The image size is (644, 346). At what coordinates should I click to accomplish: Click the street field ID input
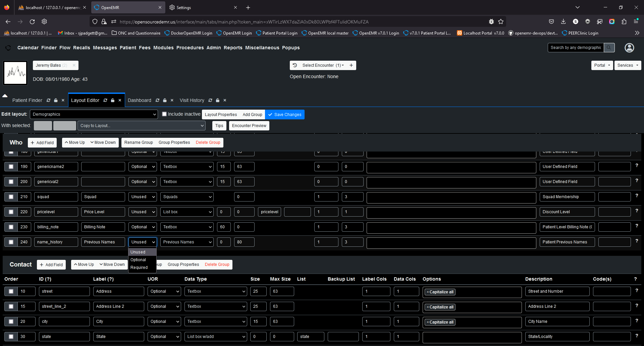point(64,291)
